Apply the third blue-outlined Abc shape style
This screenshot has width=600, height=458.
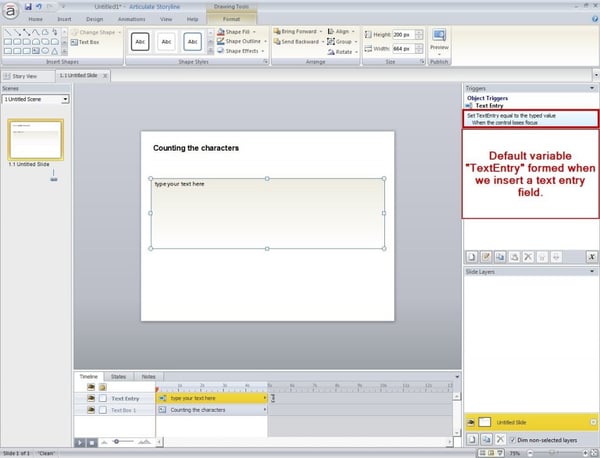192,42
